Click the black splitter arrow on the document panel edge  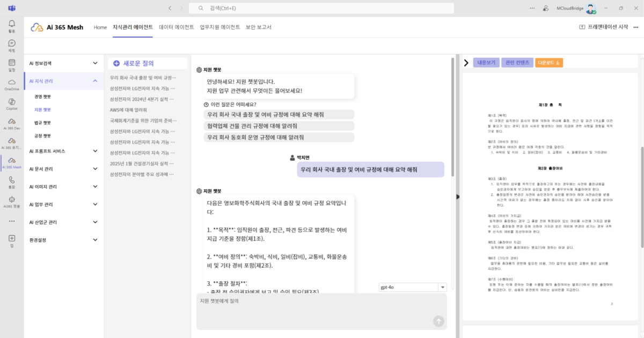click(x=458, y=197)
